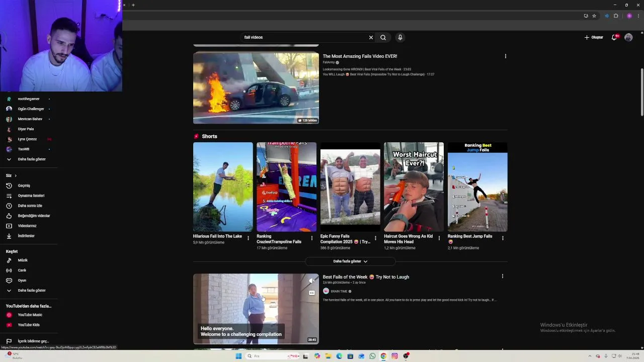Toggle captions on the Best Fails preview thumbnail
Viewport: 644px width, 362px height.
point(312,293)
